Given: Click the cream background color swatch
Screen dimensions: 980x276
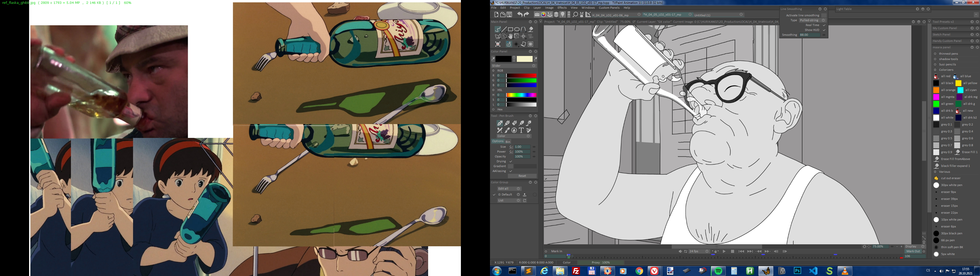Looking at the screenshot, I should (x=524, y=59).
